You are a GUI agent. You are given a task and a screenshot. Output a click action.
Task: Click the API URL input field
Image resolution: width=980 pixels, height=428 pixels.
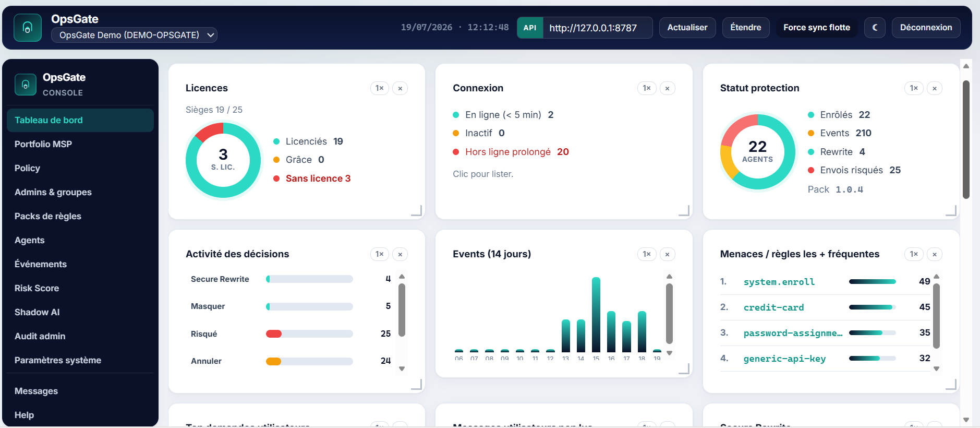pyautogui.click(x=598, y=28)
